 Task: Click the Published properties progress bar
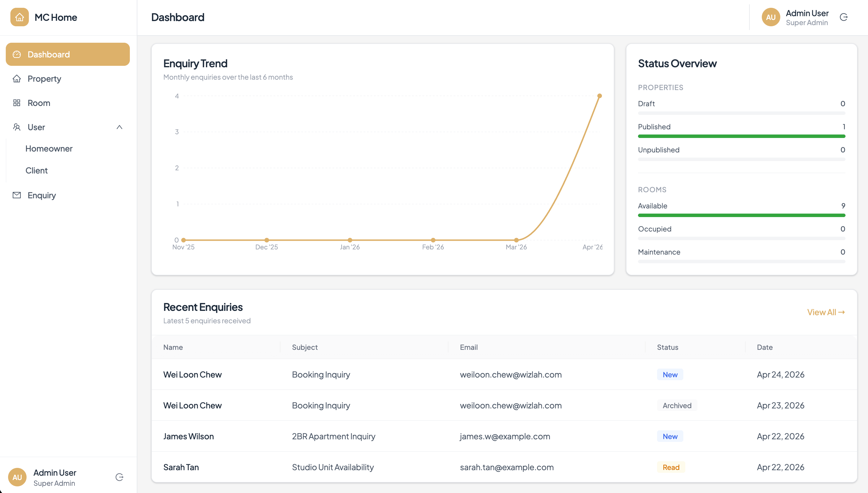tap(741, 137)
